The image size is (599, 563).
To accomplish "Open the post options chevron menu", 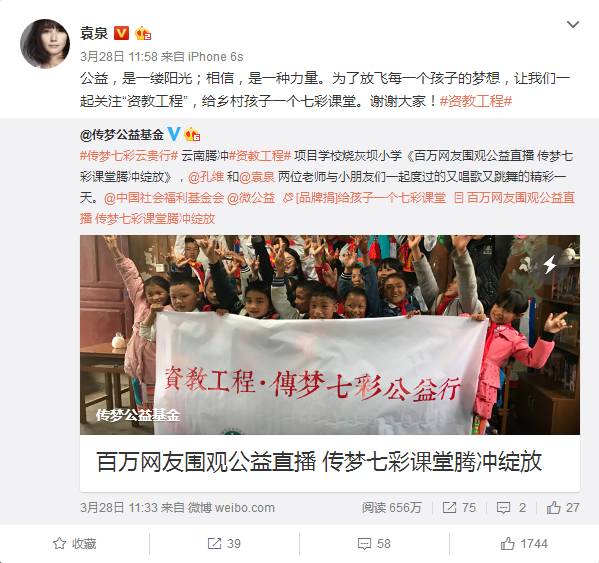I will click(573, 25).
